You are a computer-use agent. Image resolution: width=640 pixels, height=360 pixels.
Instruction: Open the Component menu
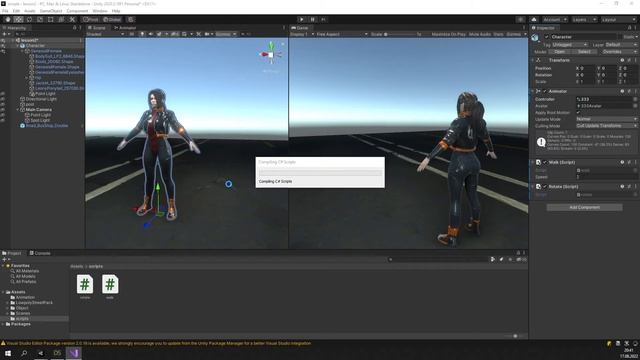click(77, 11)
